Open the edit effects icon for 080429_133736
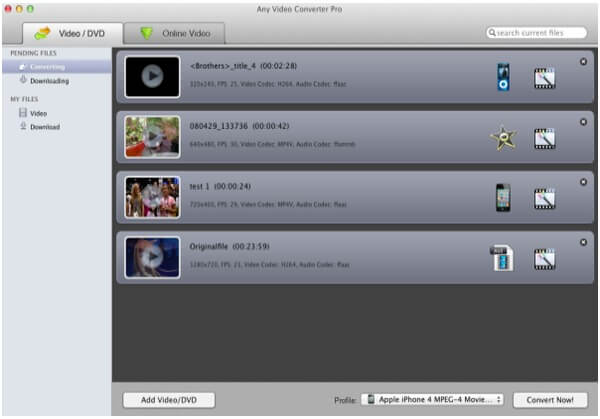The width and height of the screenshot is (600, 419). [x=545, y=139]
